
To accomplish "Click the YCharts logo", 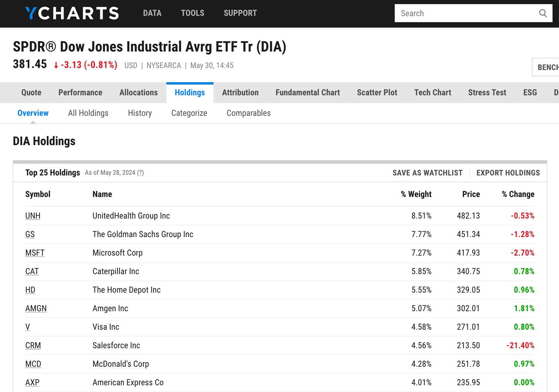I will click(72, 13).
